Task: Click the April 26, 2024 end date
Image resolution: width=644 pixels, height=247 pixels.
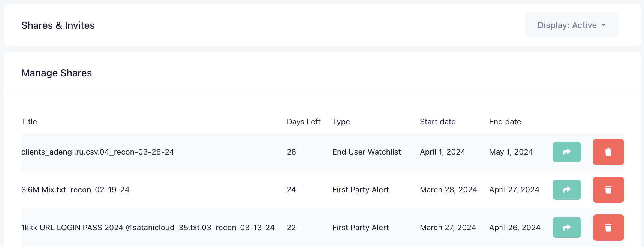Action: [x=515, y=228]
